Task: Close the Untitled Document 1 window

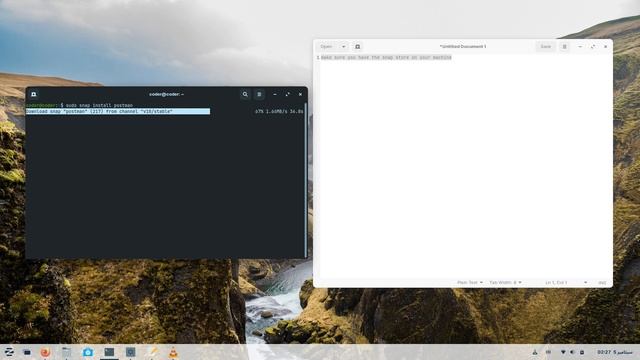Action: point(605,47)
